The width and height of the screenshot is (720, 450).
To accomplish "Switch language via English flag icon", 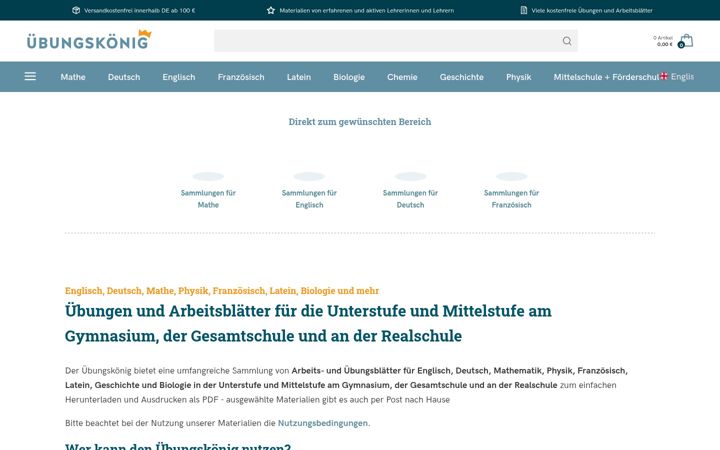I will pos(664,76).
